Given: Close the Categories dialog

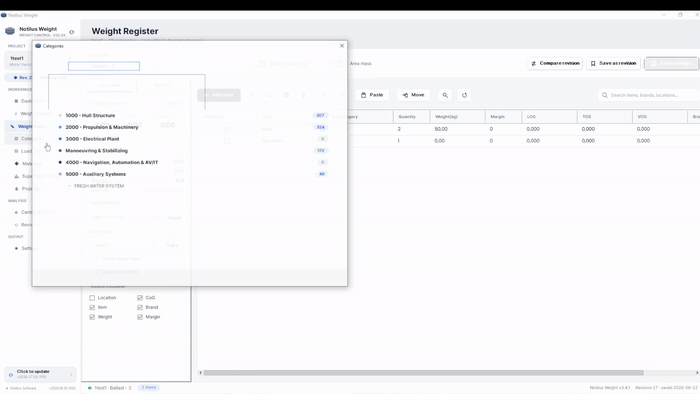Looking at the screenshot, I should pos(342,46).
